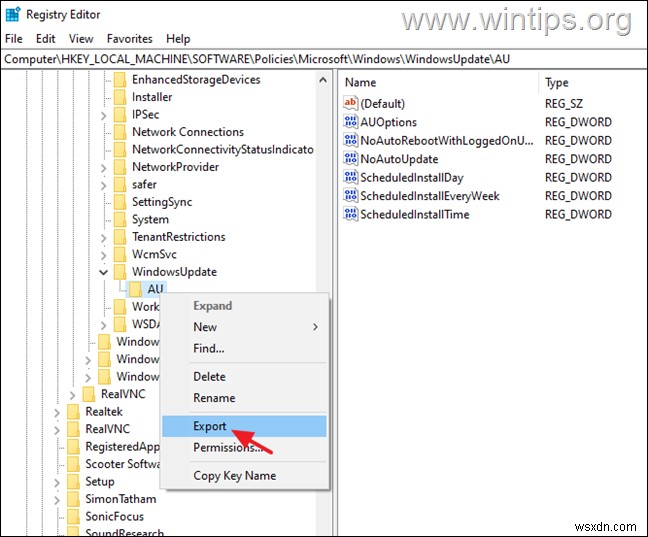Open the View menu

click(x=81, y=39)
